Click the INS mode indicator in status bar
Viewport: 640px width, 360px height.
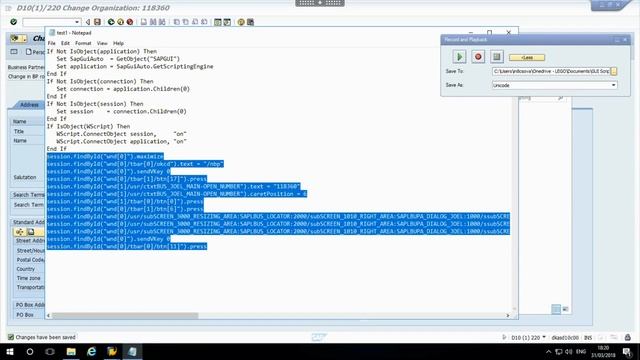pos(588,338)
